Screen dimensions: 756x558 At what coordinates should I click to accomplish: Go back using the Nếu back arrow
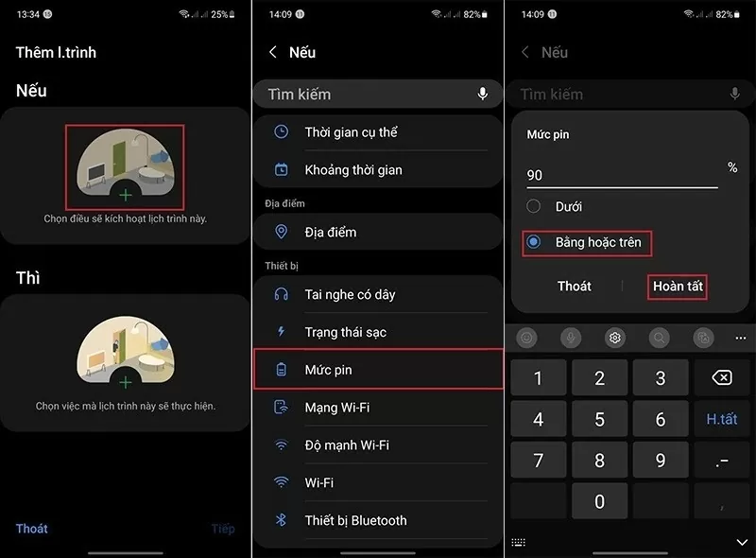[x=273, y=53]
